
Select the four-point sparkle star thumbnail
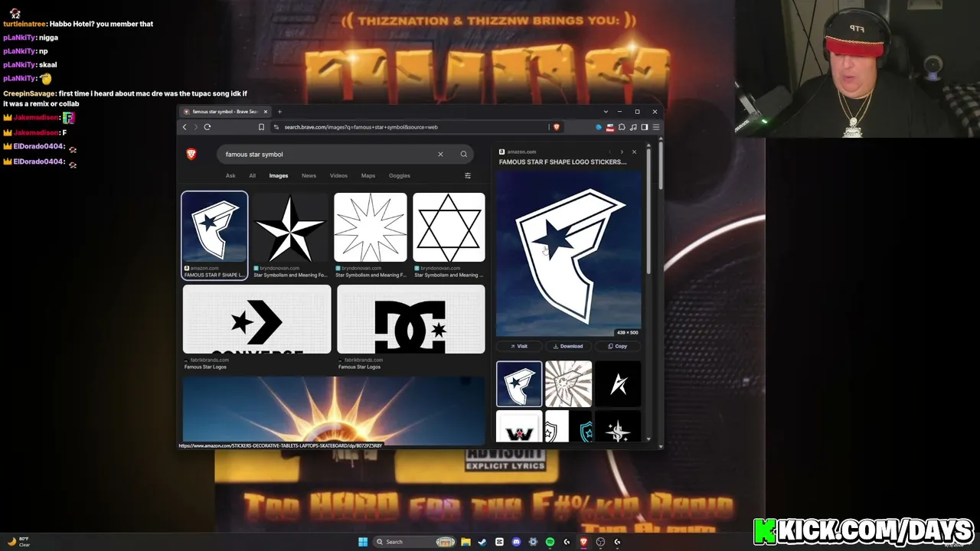(618, 426)
